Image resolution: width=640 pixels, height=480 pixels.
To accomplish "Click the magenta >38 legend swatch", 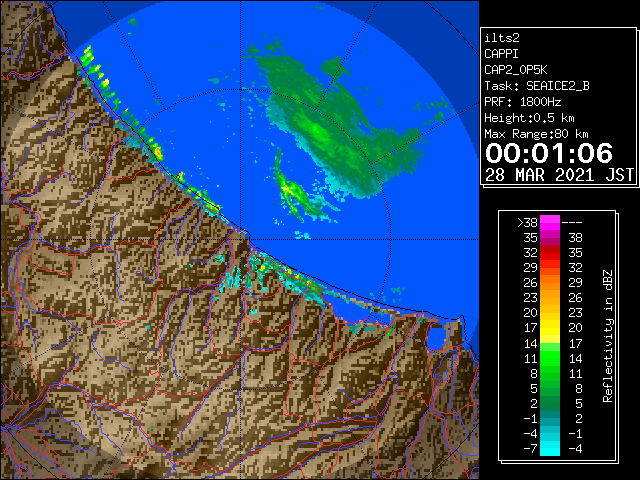I will pyautogui.click(x=550, y=222).
